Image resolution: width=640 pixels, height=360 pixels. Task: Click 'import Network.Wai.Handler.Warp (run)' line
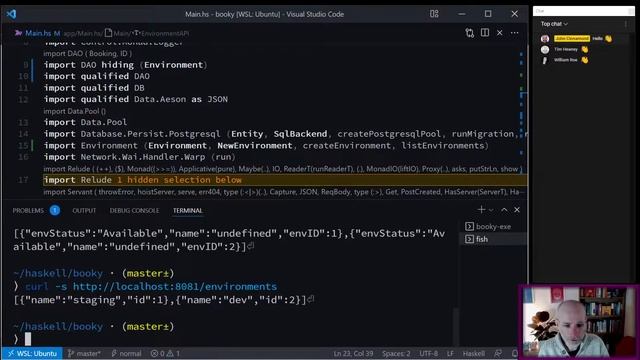pos(140,157)
